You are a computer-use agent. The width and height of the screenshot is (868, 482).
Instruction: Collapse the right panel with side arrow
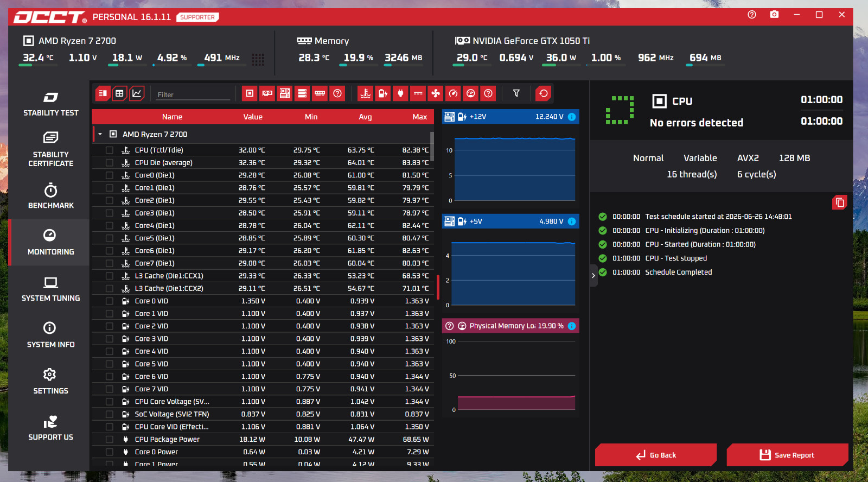(x=593, y=276)
